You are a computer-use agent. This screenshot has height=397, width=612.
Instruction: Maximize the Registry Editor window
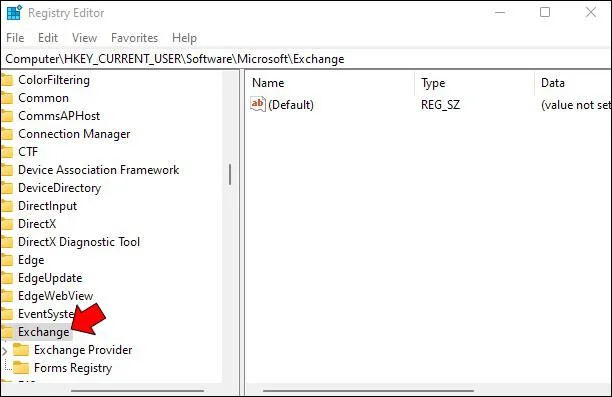pos(545,12)
